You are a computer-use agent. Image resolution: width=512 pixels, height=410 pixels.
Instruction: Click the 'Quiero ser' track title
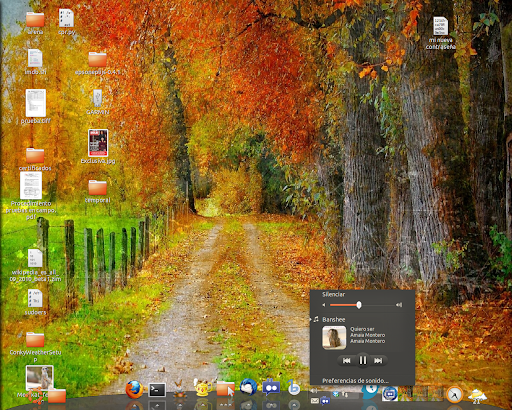pos(362,329)
